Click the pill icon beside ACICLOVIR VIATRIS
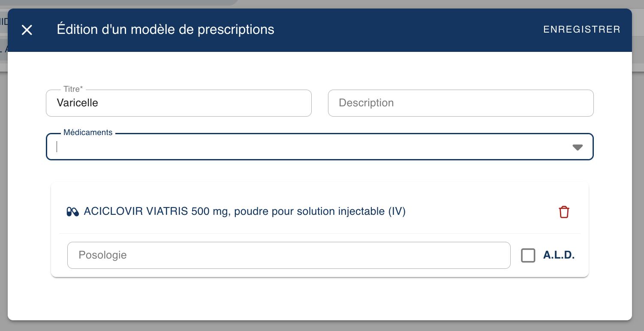 point(73,212)
